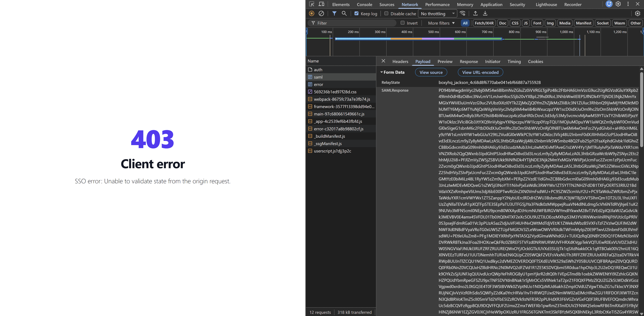This screenshot has height=316, width=644.
Task: Open the Response tab
Action: click(469, 61)
